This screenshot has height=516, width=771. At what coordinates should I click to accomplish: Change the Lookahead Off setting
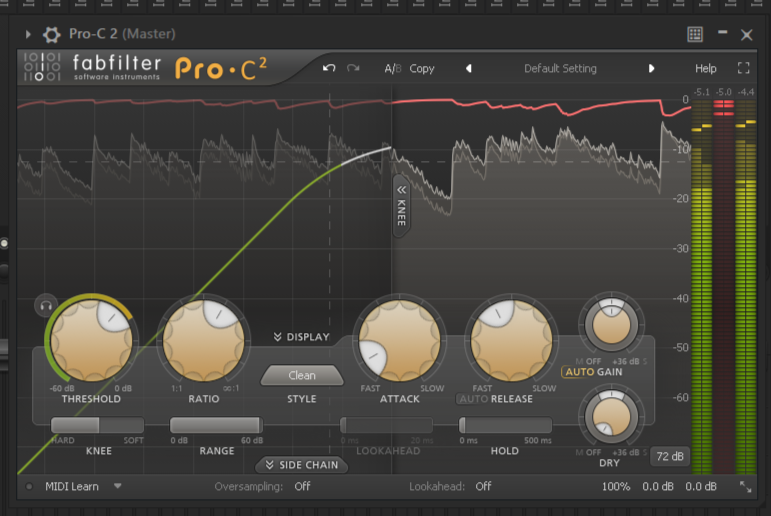click(x=483, y=486)
